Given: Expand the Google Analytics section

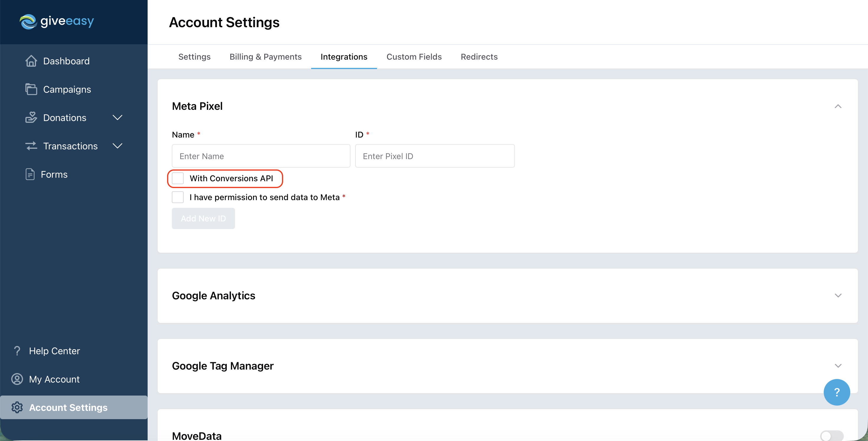Looking at the screenshot, I should point(838,295).
